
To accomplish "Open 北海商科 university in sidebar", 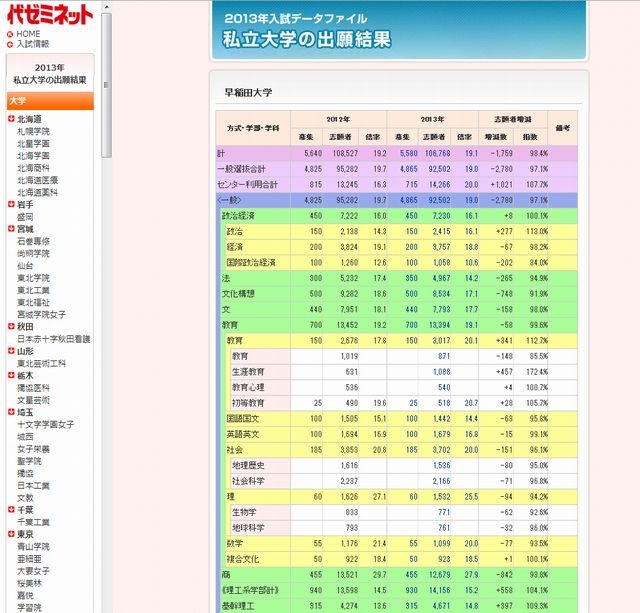I will click(33, 168).
